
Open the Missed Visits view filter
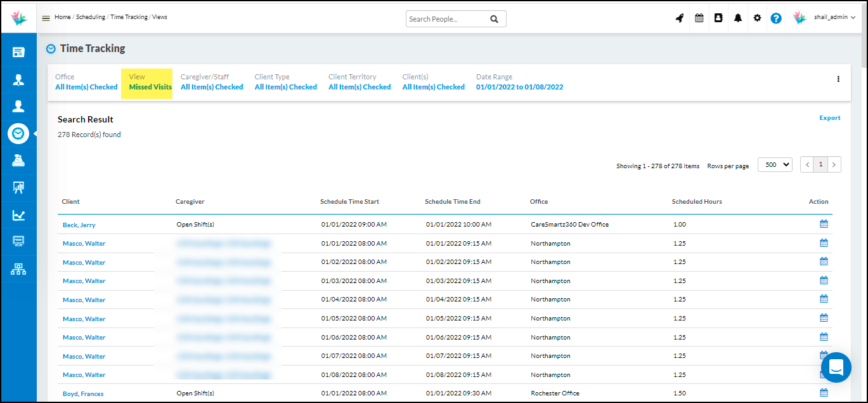150,87
